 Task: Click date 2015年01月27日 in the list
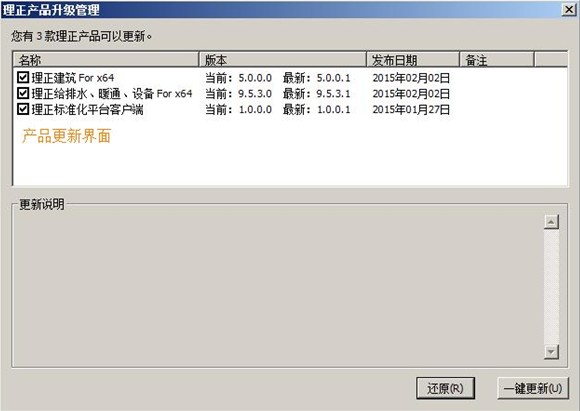coord(411,110)
